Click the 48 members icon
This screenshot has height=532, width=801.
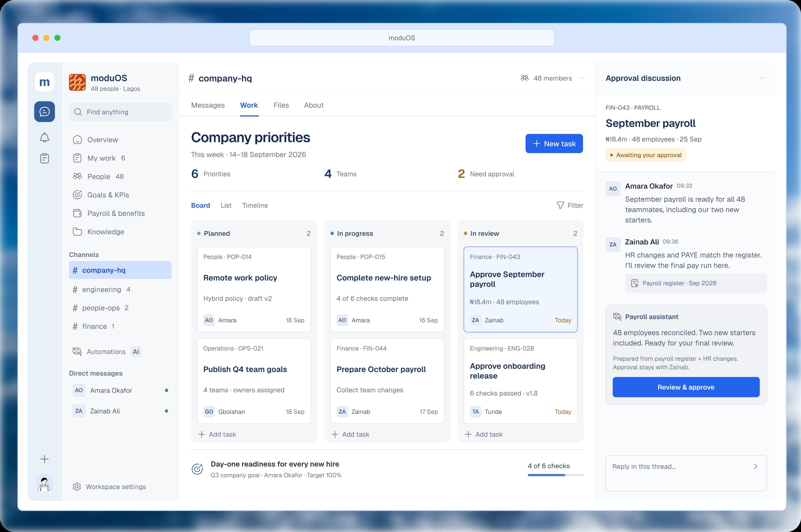pyautogui.click(x=525, y=78)
